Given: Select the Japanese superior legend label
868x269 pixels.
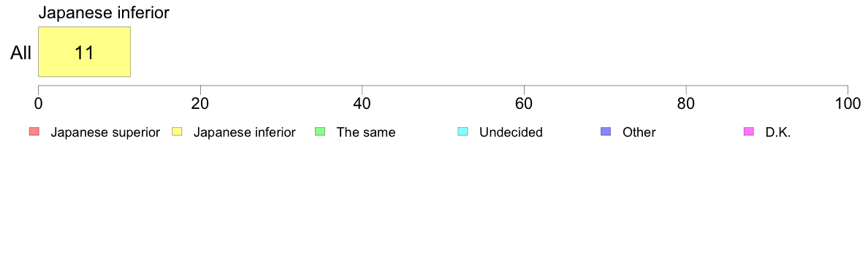Looking at the screenshot, I should point(105,132).
